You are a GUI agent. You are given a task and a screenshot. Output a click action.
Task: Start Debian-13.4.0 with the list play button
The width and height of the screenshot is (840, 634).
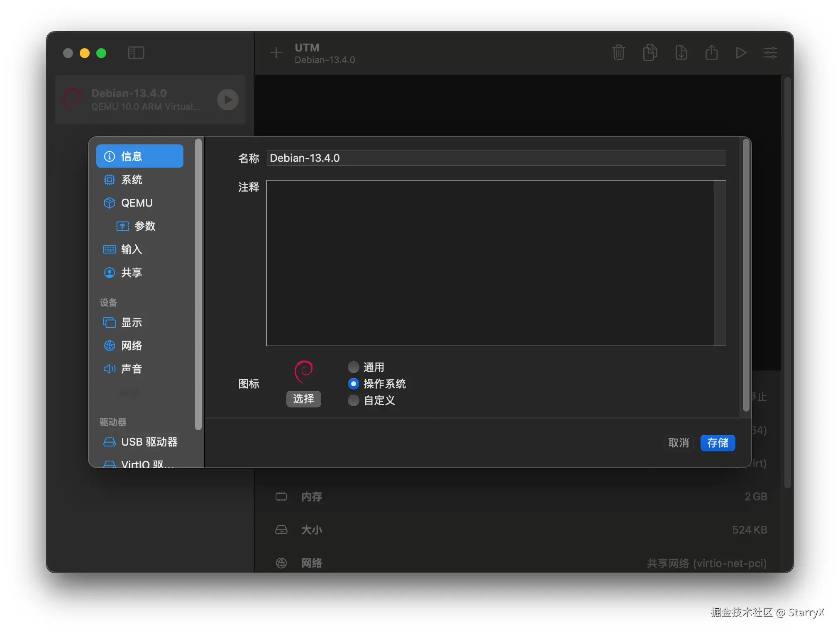pyautogui.click(x=228, y=100)
